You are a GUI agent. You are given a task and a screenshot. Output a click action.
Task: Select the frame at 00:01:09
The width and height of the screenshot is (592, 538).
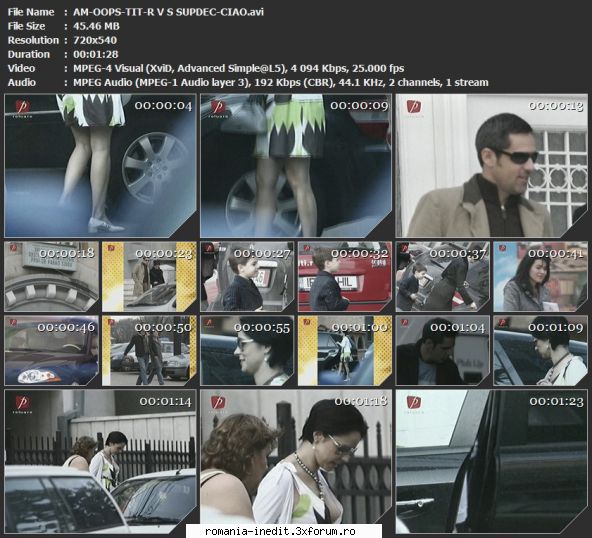click(540, 351)
